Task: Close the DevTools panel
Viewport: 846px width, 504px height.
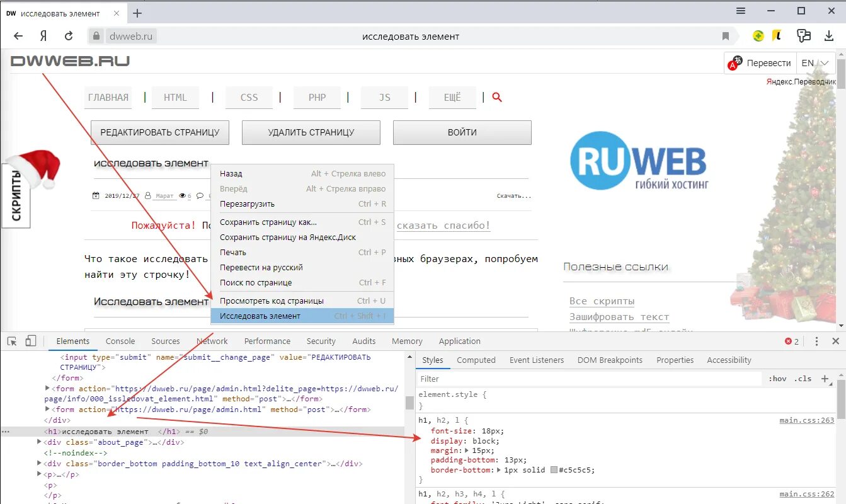Action: tap(836, 341)
